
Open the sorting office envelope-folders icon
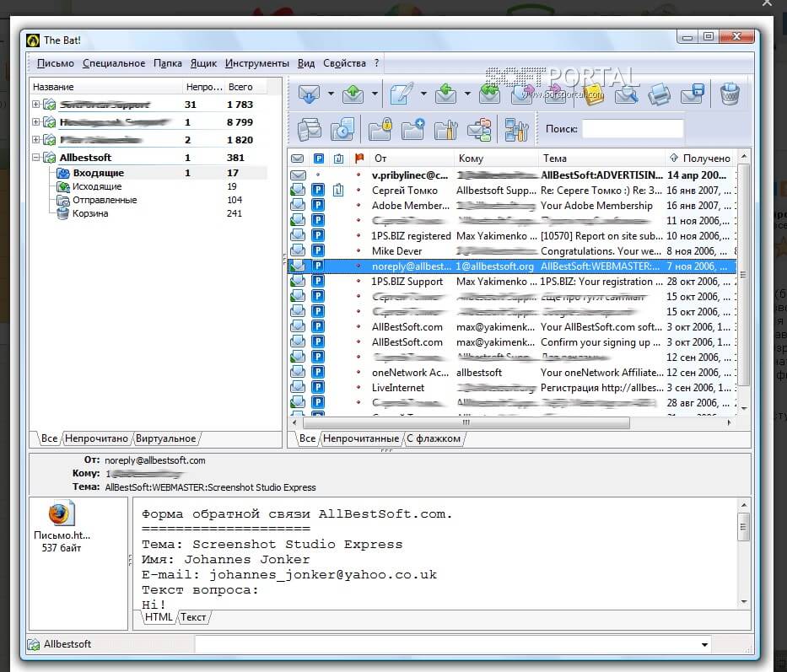[x=479, y=130]
